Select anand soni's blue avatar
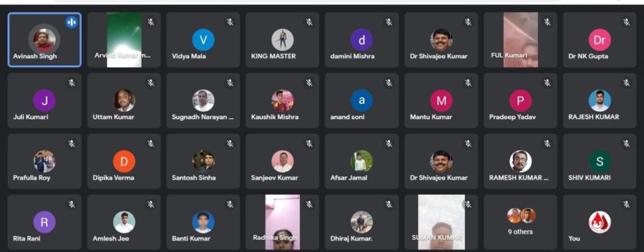644x252 pixels. (x=362, y=101)
